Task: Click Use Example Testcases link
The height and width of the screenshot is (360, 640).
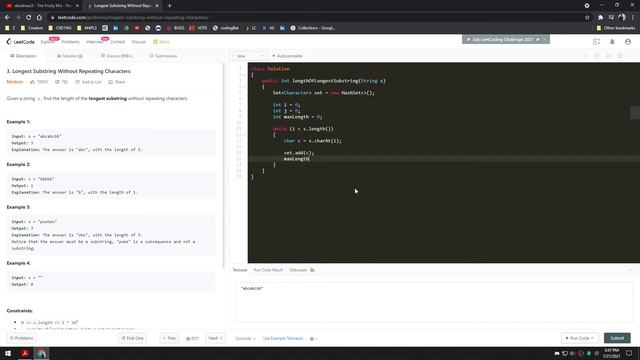Action: (283, 338)
